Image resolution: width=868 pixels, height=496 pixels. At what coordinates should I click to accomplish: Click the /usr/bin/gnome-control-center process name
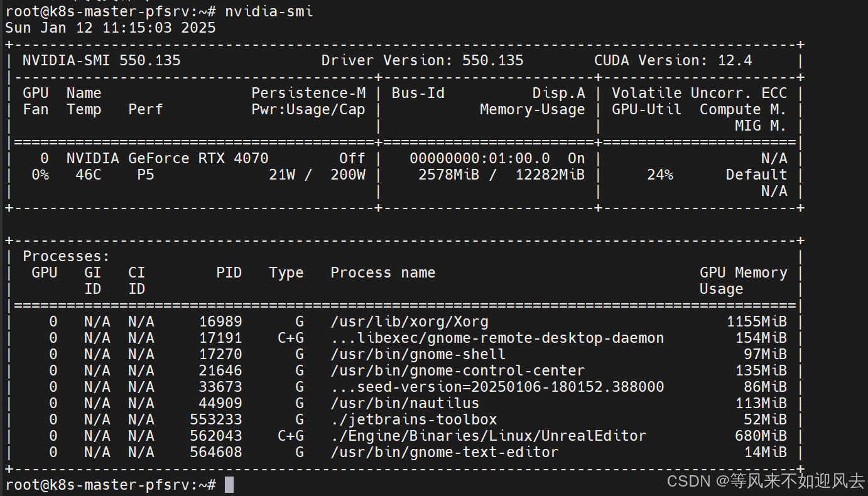click(x=458, y=370)
